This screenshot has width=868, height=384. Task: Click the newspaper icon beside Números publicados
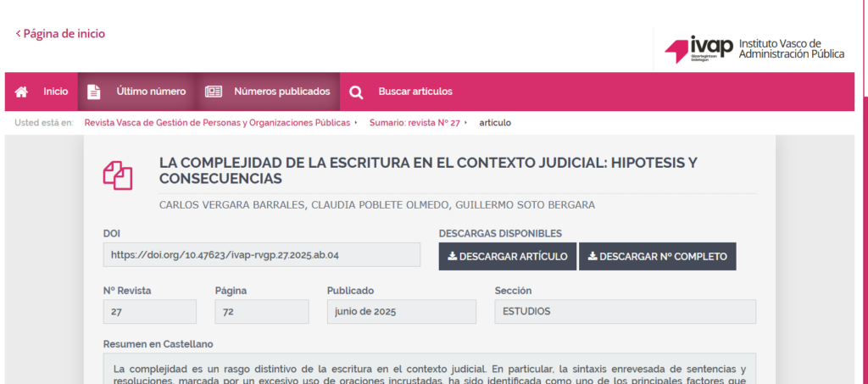213,92
